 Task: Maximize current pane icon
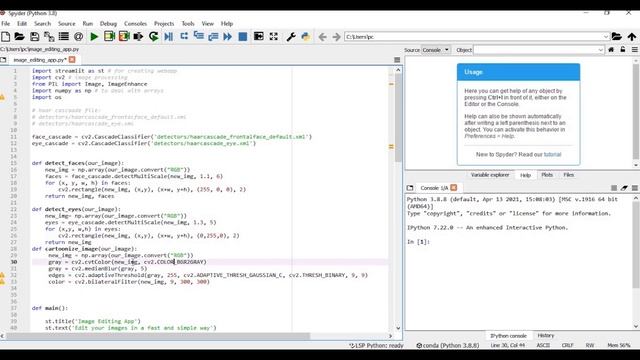click(258, 37)
